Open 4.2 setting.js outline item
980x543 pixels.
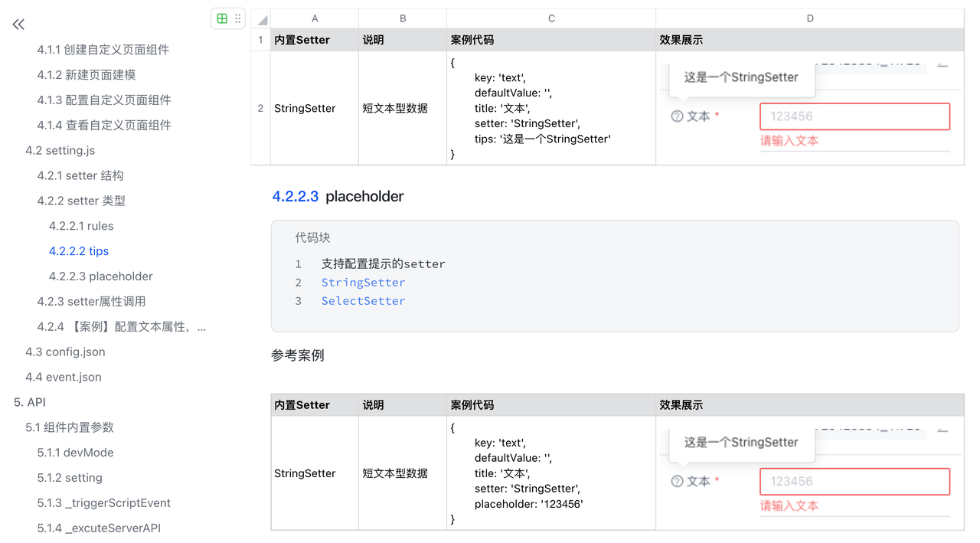coord(60,151)
